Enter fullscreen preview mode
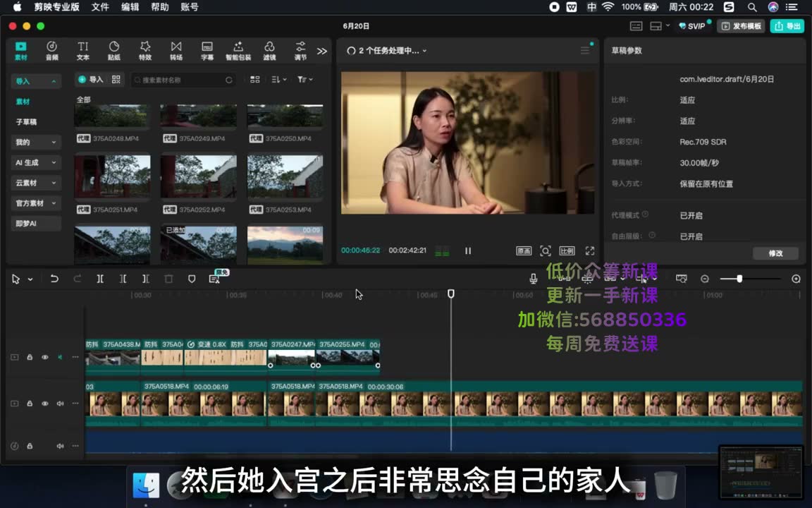Viewport: 812px width, 508px height. click(x=590, y=251)
